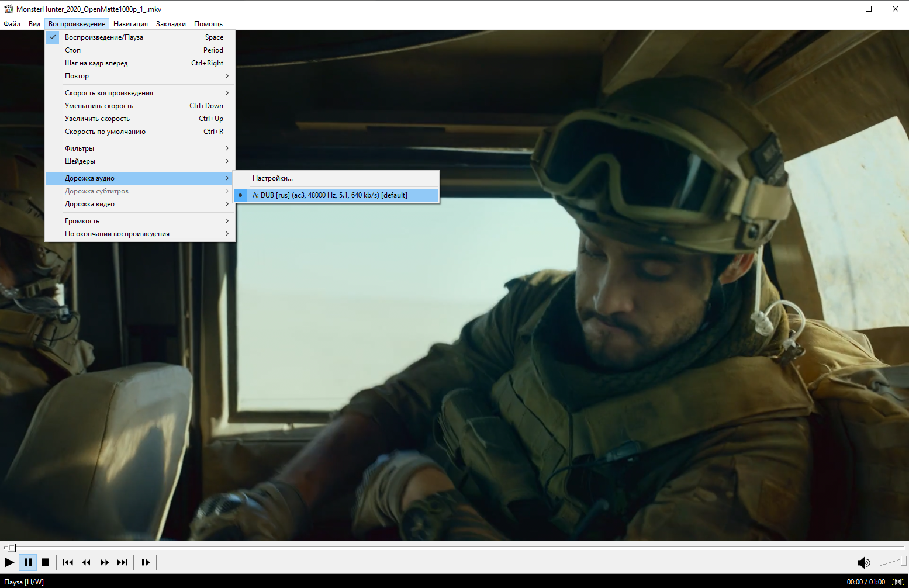Click the app icon in the title bar
Image resolution: width=909 pixels, height=588 pixels.
pyautogui.click(x=9, y=9)
